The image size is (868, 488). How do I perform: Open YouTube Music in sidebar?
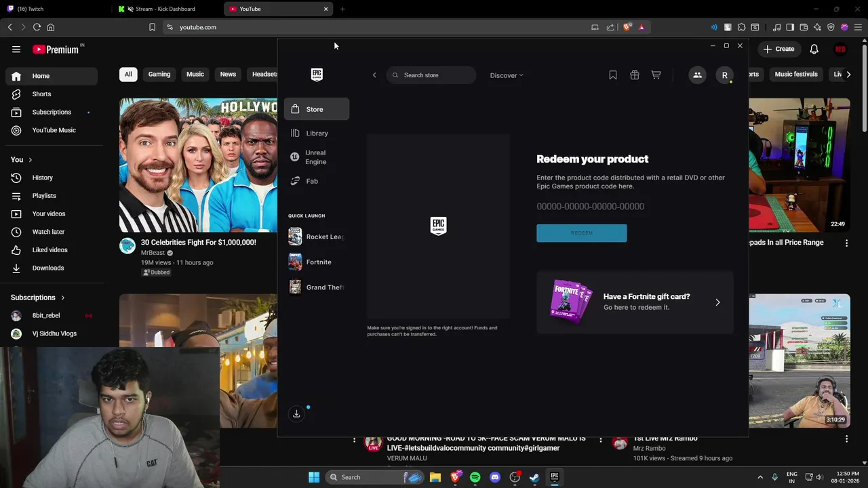pyautogui.click(x=52, y=130)
